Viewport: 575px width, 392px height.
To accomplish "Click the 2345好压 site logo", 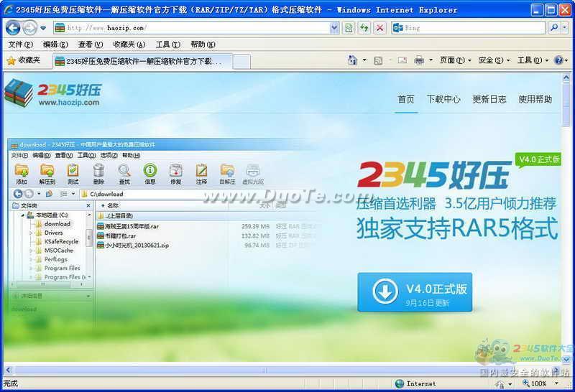I will coord(53,93).
